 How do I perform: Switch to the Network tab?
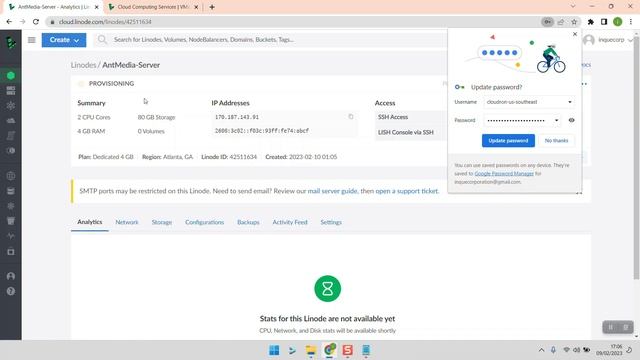[x=127, y=222]
